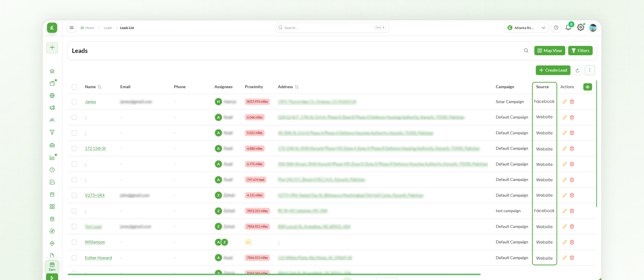Open the Williamson lead link
The width and height of the screenshot is (644, 280).
(95, 242)
